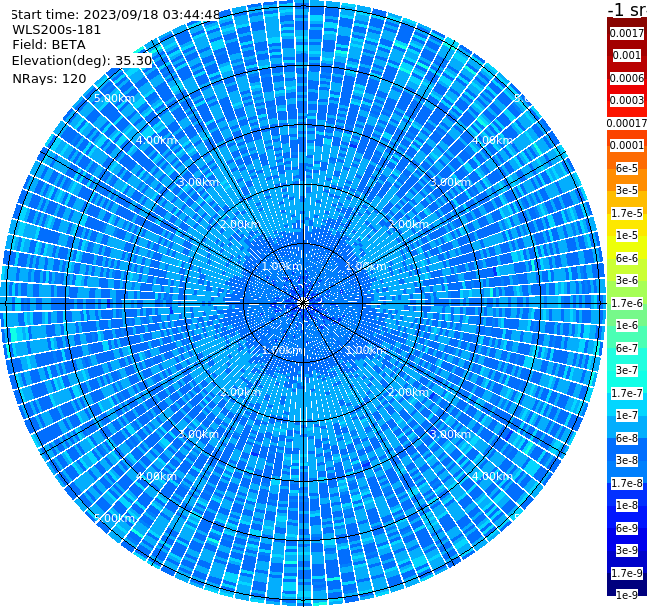Select the southwest 4.00km ring label
This screenshot has width=647, height=607.
click(156, 476)
